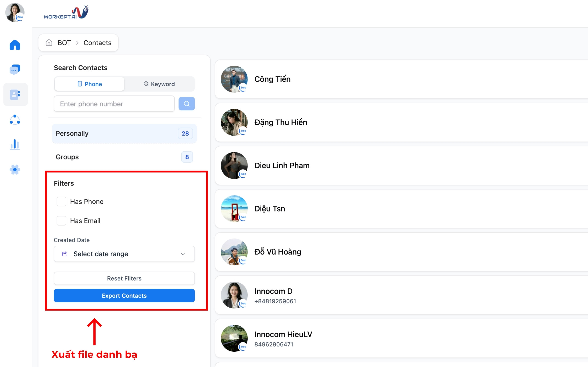588x367 pixels.
Task: Open the Home sidebar icon
Action: tap(15, 45)
